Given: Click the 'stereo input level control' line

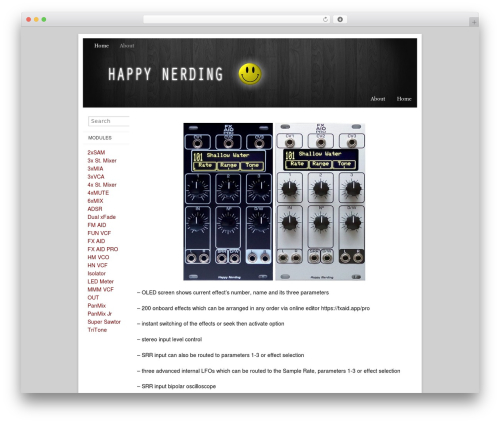Looking at the screenshot, I should point(169,339).
